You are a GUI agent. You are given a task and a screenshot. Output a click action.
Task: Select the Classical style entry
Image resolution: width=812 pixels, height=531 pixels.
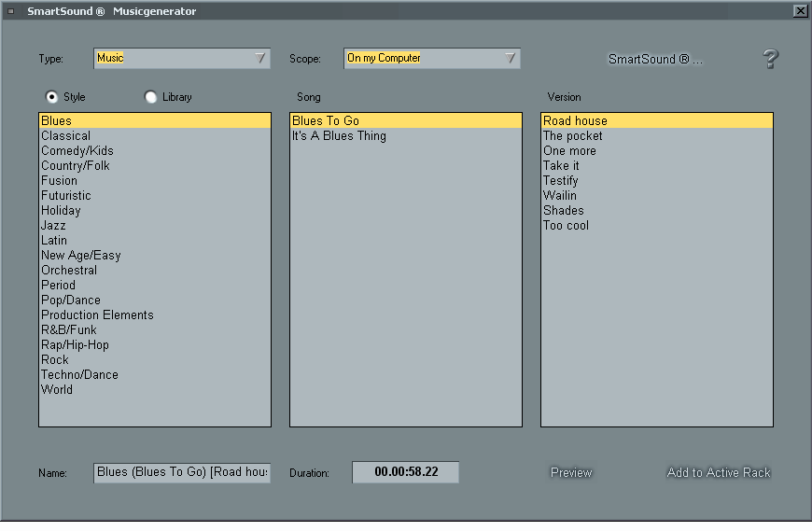[65, 135]
